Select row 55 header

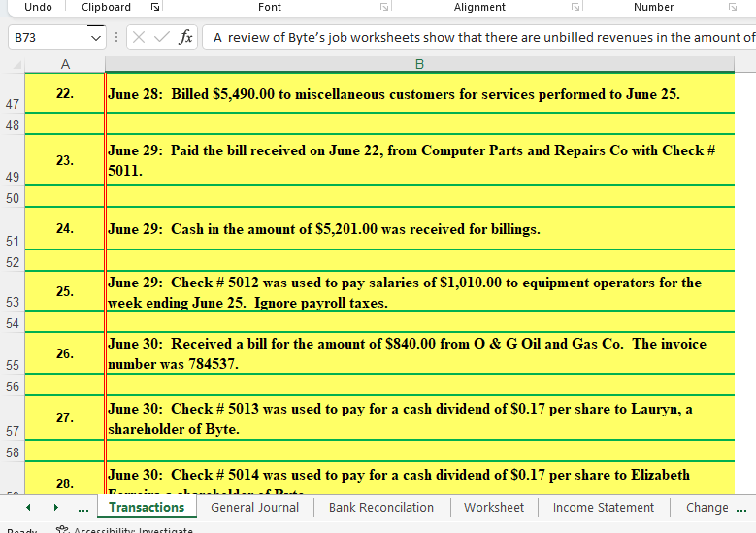tap(13, 353)
